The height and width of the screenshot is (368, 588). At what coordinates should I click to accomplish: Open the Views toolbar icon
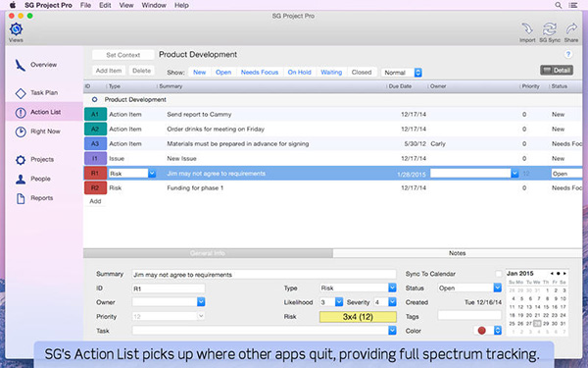click(16, 29)
